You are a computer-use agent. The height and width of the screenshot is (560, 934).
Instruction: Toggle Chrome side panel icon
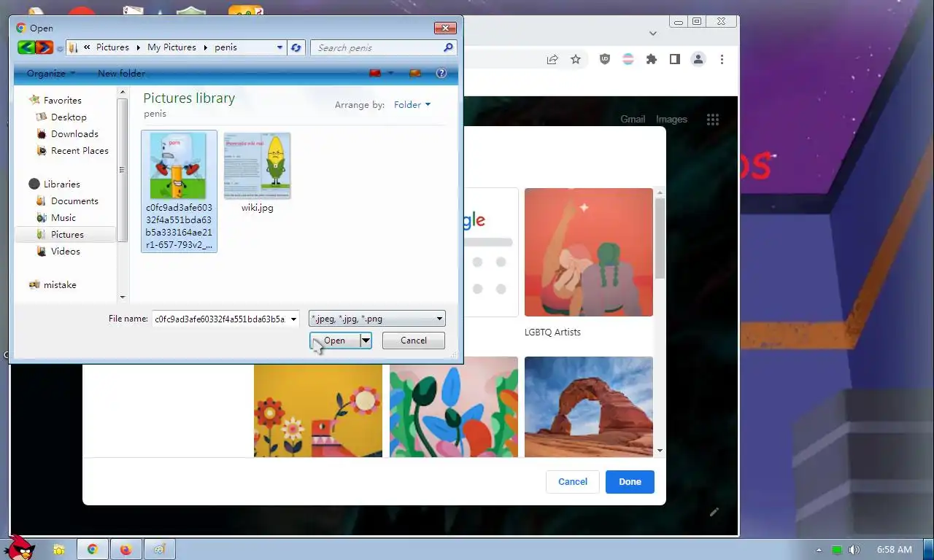[x=675, y=60]
